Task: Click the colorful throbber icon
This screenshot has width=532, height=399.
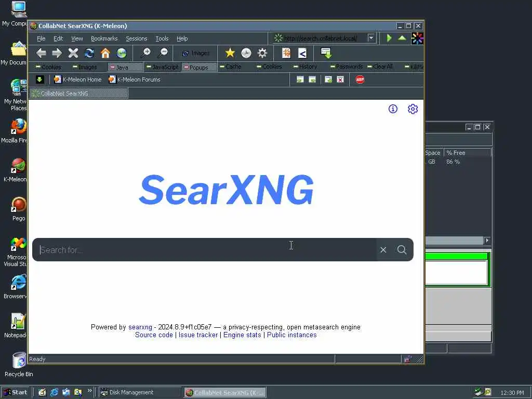Action: [x=417, y=38]
